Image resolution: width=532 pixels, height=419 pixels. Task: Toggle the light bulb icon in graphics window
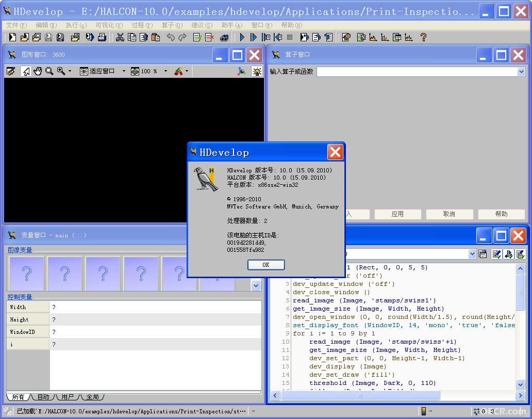tap(257, 71)
